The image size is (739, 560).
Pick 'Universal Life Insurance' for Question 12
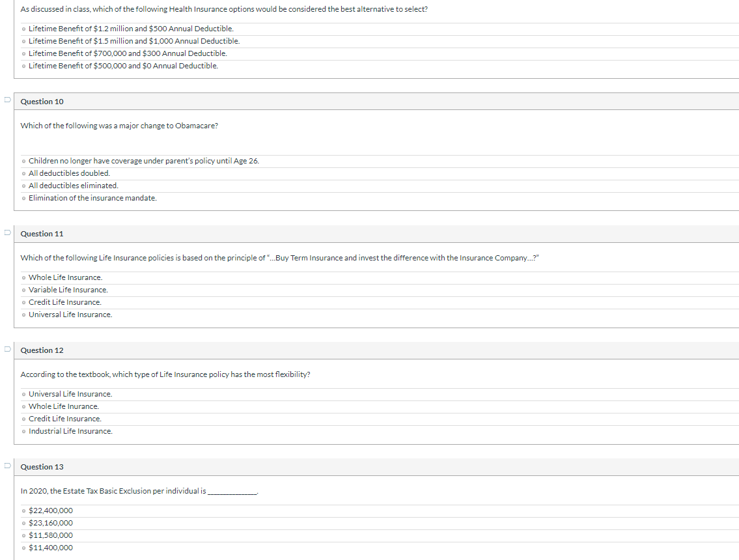[22, 394]
